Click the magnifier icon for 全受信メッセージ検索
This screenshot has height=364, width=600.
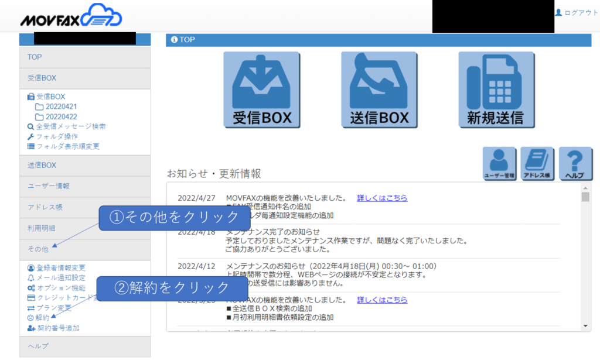click(x=30, y=126)
